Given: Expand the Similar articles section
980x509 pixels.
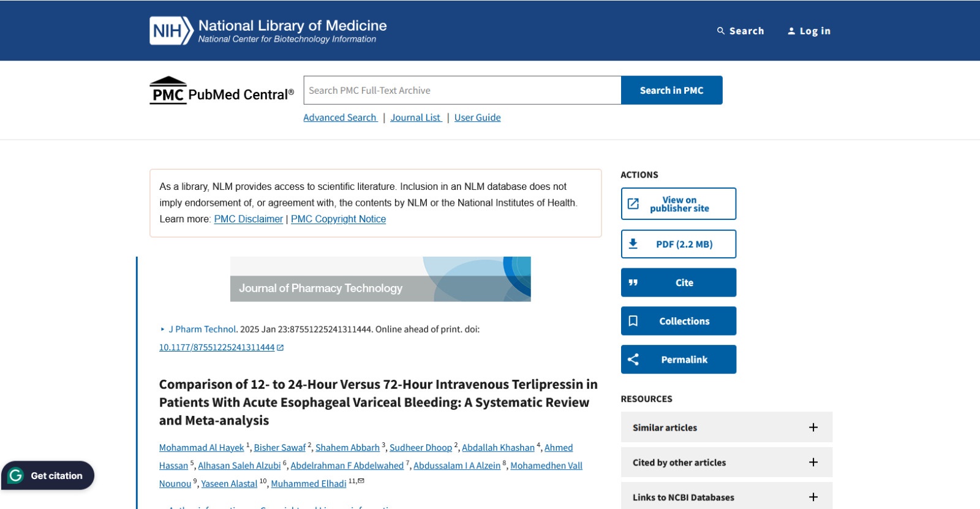Looking at the screenshot, I should tap(813, 428).
